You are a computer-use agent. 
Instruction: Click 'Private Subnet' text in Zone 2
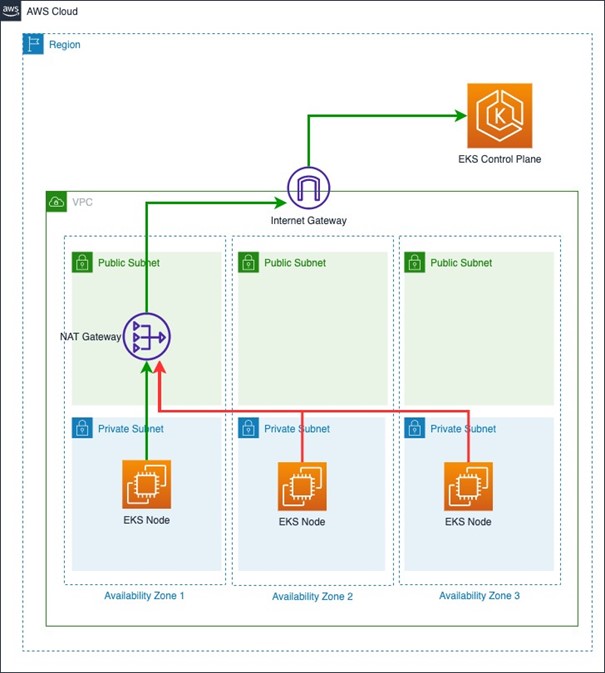click(297, 429)
